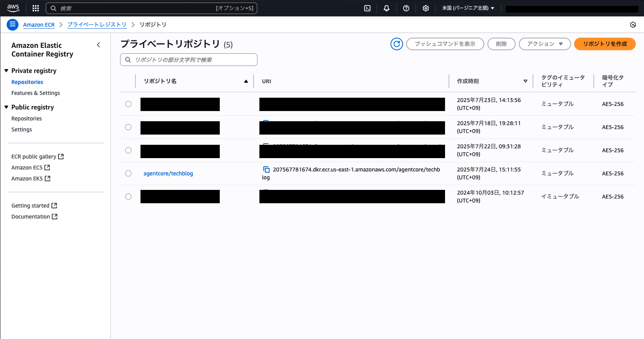Open the region selector 米国 (バージニア北部)
The height and width of the screenshot is (339, 644).
(x=468, y=8)
